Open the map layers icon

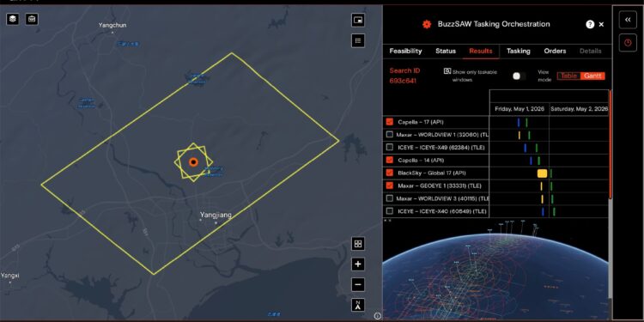13,19
